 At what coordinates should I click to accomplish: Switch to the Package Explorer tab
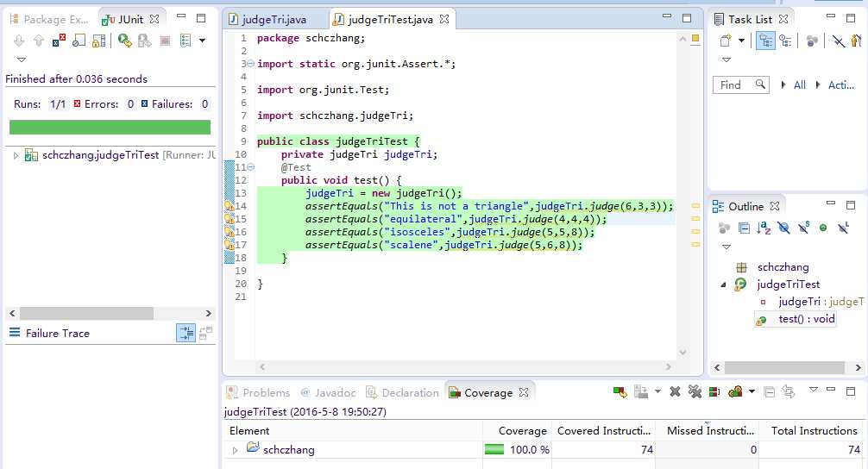(x=49, y=19)
